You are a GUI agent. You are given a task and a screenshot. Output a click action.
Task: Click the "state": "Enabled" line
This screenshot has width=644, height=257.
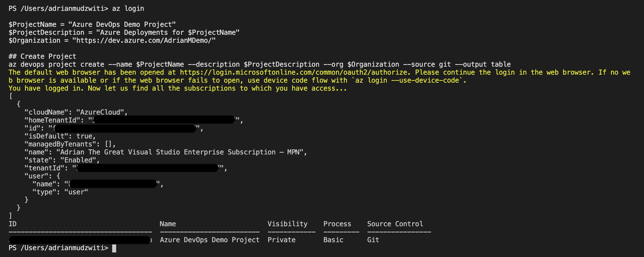point(62,160)
